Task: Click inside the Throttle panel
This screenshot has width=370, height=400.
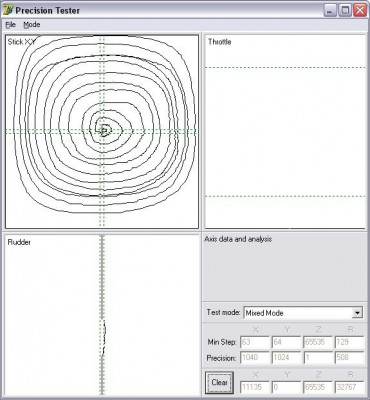Action: 285,131
